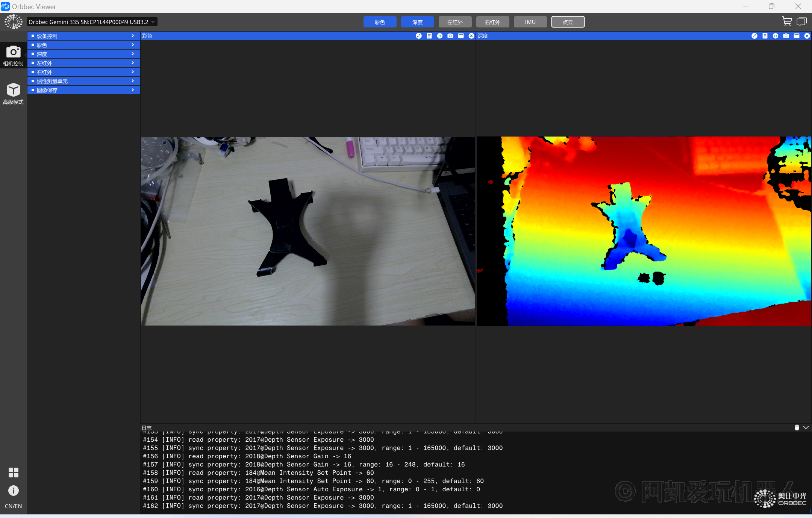
Task: Pause the 彩色 color stream
Action: pyautogui.click(x=439, y=36)
